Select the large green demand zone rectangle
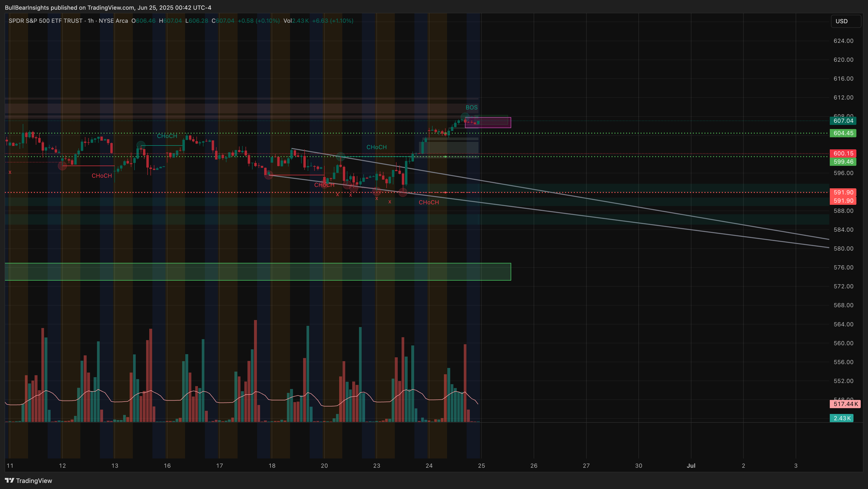 [258, 272]
